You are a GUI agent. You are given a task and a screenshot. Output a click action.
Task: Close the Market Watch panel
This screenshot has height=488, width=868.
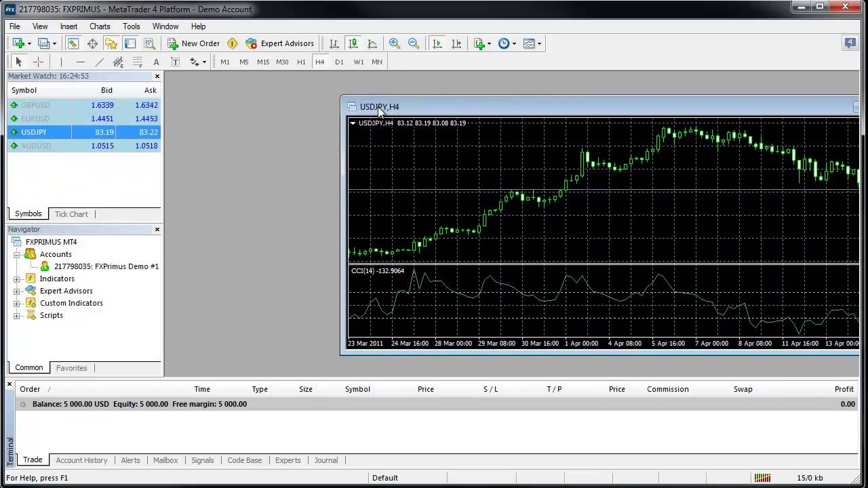point(157,77)
